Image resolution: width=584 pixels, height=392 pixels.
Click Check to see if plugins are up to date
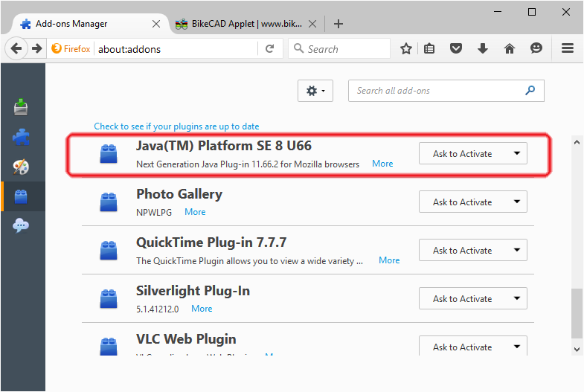pyautogui.click(x=176, y=126)
